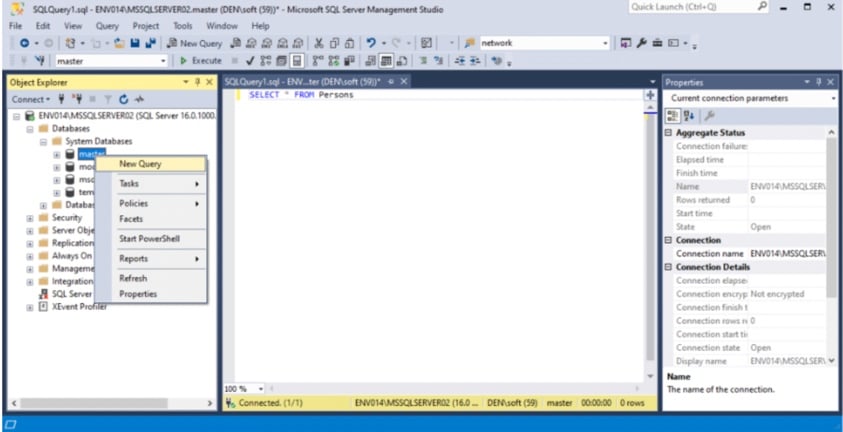The image size is (843, 432).
Task: Click the New Query toolbar button
Action: coord(195,43)
